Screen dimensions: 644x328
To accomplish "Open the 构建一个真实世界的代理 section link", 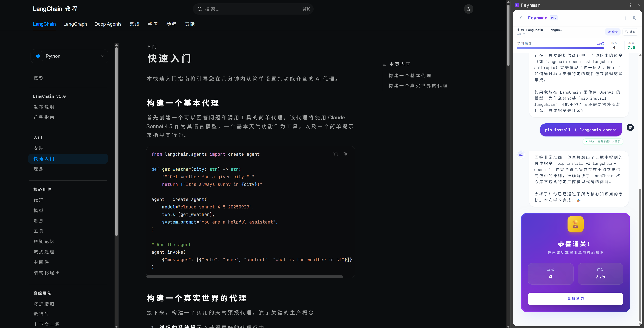I will coord(417,85).
